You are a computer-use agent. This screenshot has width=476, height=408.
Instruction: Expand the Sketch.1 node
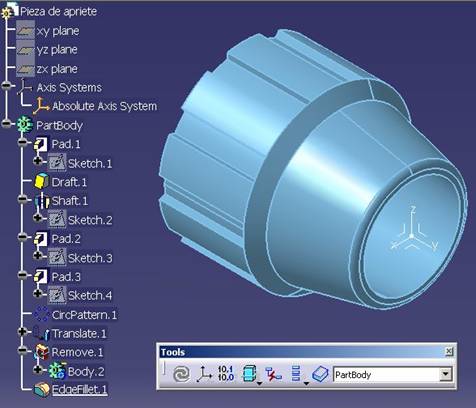point(38,161)
